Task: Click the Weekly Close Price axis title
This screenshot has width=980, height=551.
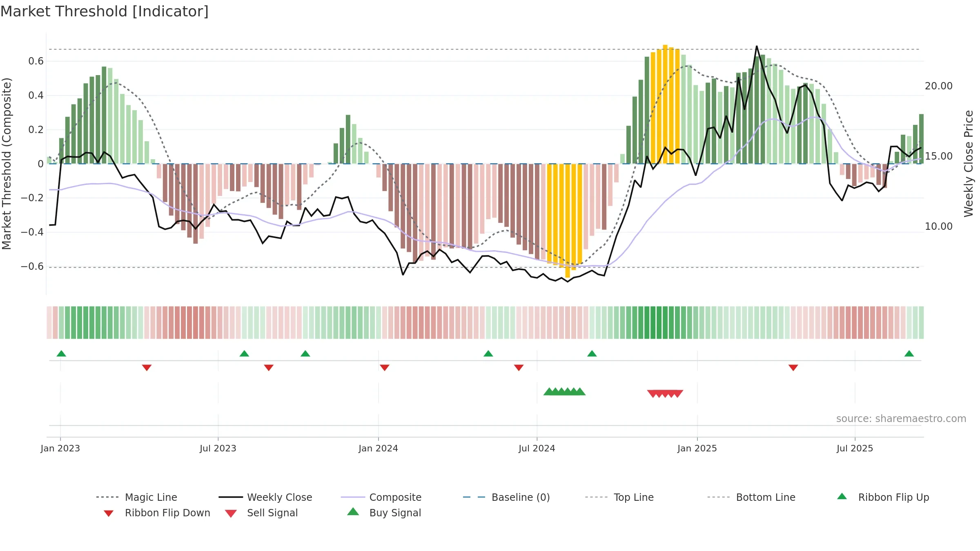Action: [969, 163]
